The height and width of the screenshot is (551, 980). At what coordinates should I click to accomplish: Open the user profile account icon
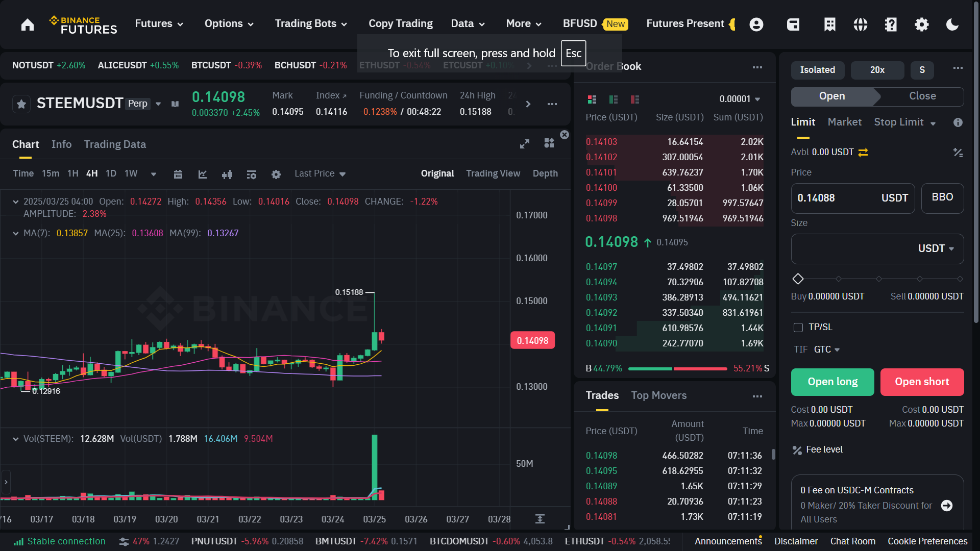tap(756, 24)
